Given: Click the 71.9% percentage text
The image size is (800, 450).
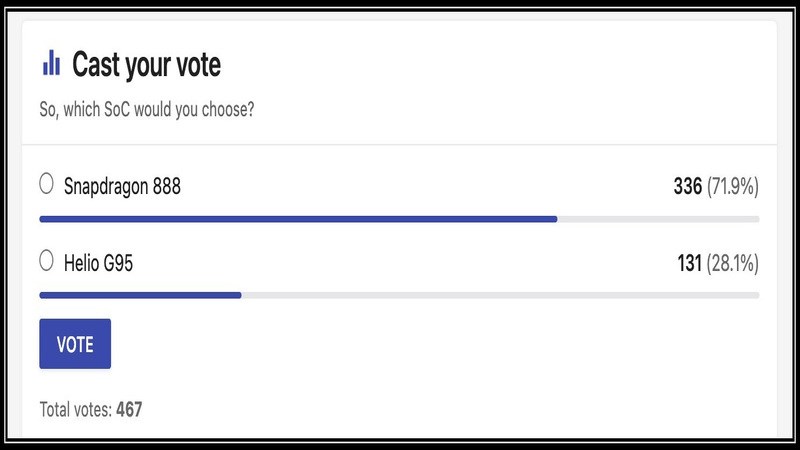Looking at the screenshot, I should pos(733,186).
